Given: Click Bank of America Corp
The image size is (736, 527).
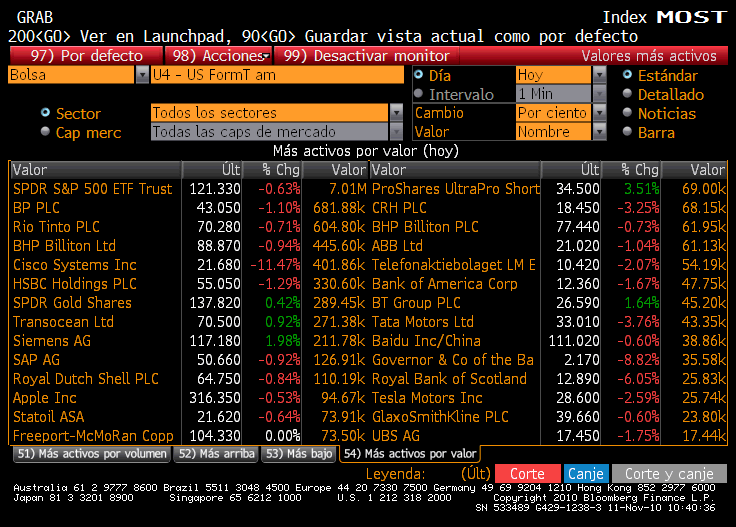Looking at the screenshot, I should (445, 284).
